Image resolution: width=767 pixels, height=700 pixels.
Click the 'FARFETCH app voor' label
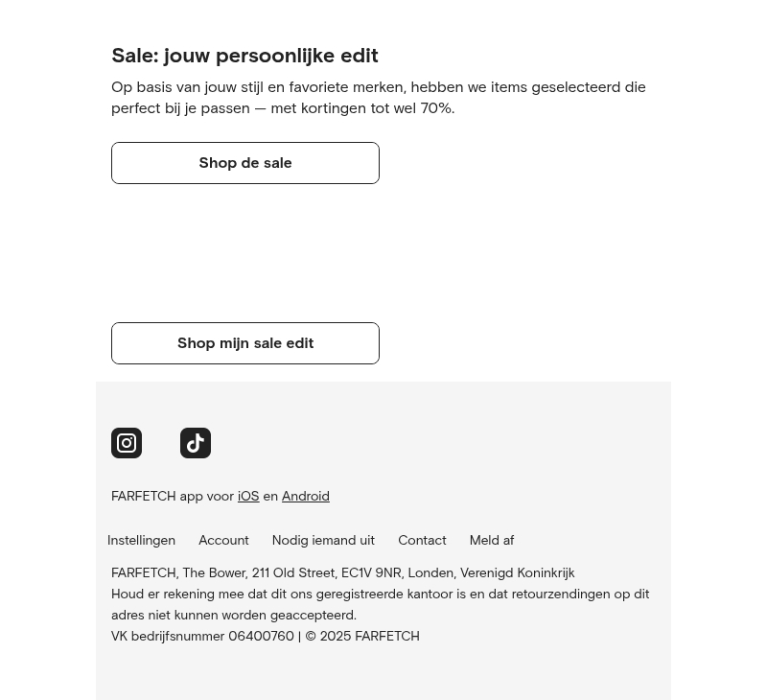click(173, 496)
